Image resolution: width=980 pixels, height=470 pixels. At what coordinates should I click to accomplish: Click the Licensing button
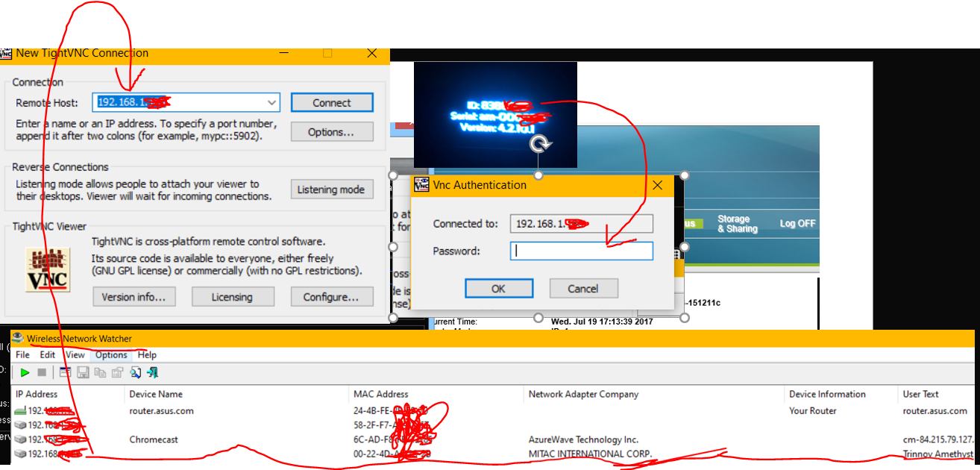pos(232,297)
